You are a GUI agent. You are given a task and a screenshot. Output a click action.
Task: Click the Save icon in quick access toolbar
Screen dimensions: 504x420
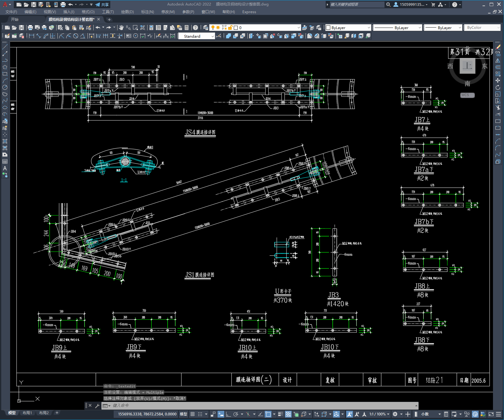click(x=34, y=4)
